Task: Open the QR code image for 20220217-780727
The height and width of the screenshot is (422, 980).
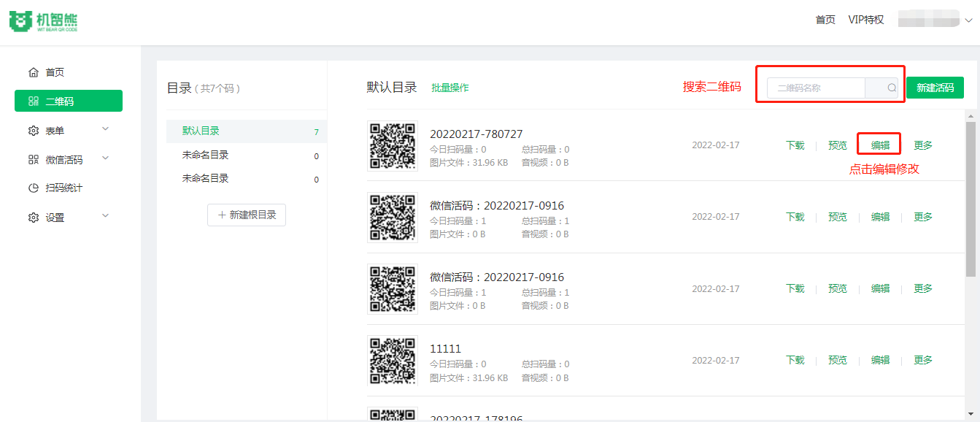Action: pos(393,146)
